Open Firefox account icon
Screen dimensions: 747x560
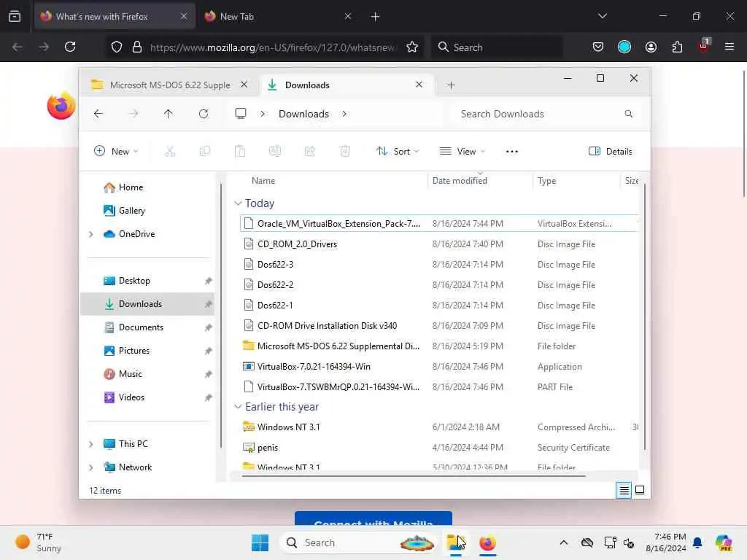651,47
